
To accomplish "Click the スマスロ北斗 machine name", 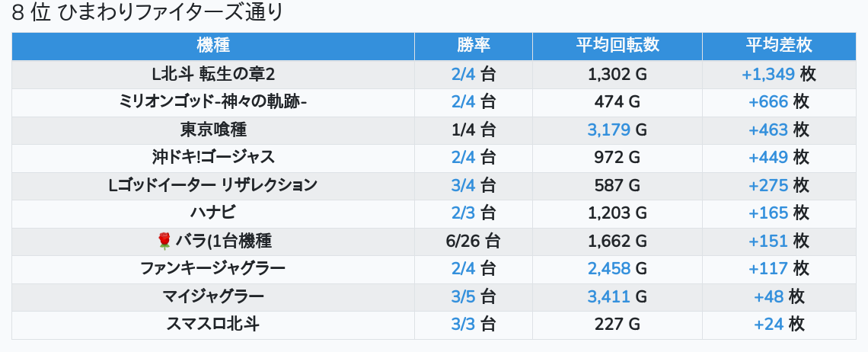I will coord(213,325).
